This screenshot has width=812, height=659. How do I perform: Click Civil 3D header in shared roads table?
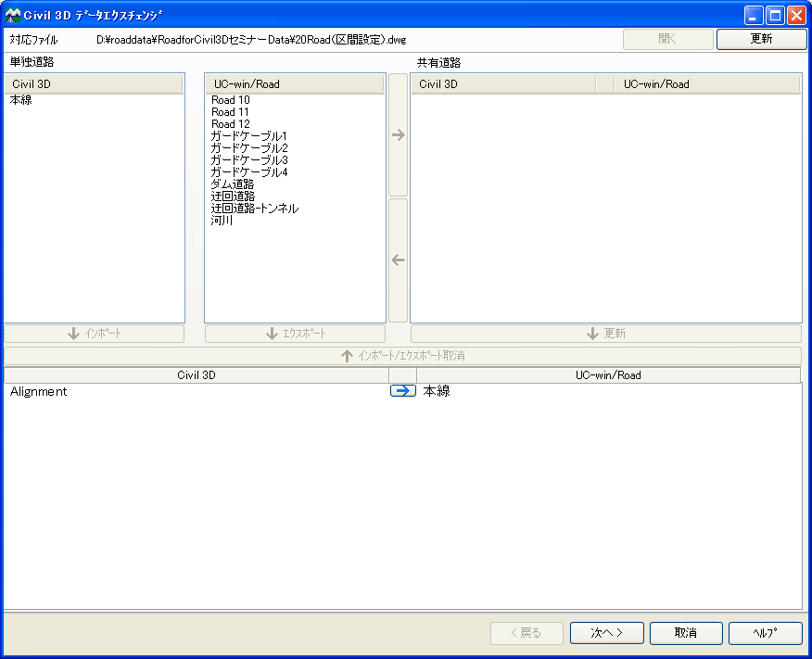[504, 83]
